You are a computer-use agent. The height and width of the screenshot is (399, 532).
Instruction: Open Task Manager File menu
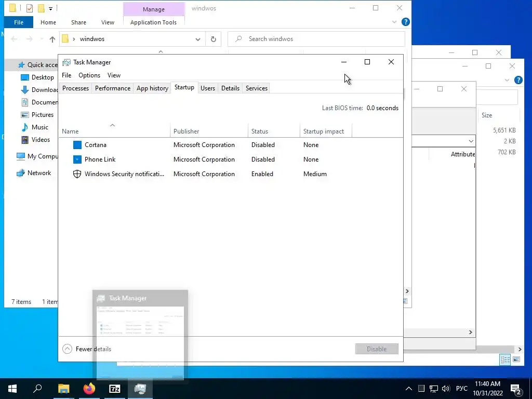66,75
